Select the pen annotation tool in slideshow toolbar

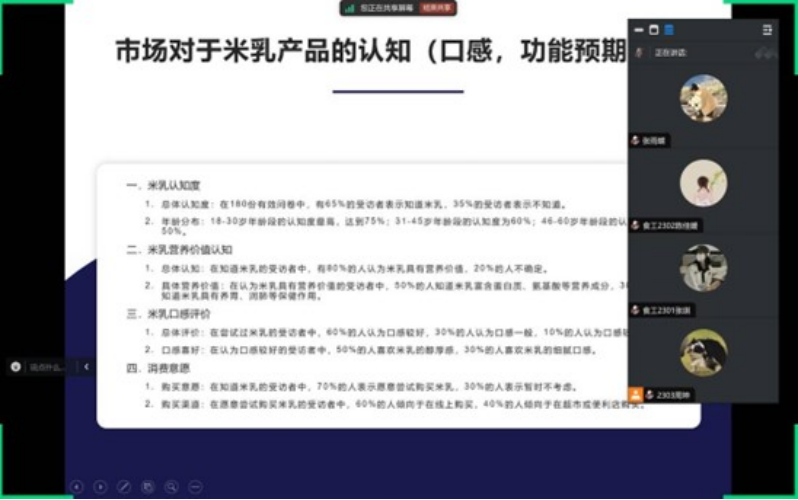click(x=124, y=487)
